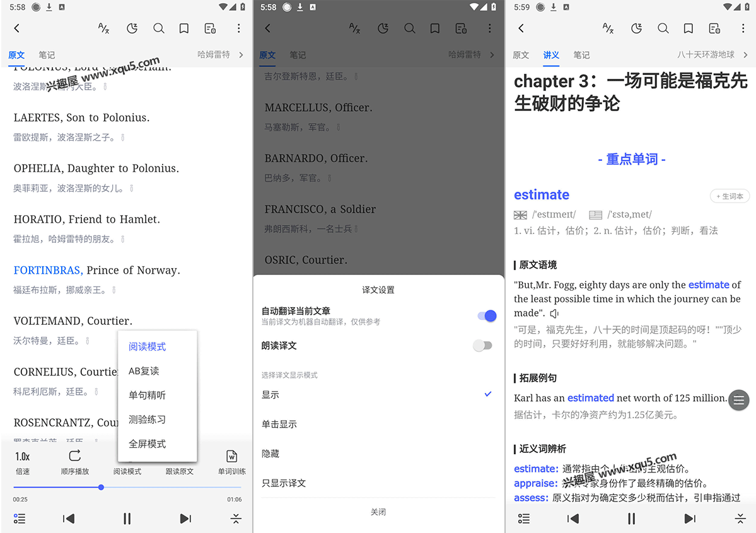Open notes-list icon on Hamlet reading-mode screen
Screen dimensions: 756x533
coord(210,28)
